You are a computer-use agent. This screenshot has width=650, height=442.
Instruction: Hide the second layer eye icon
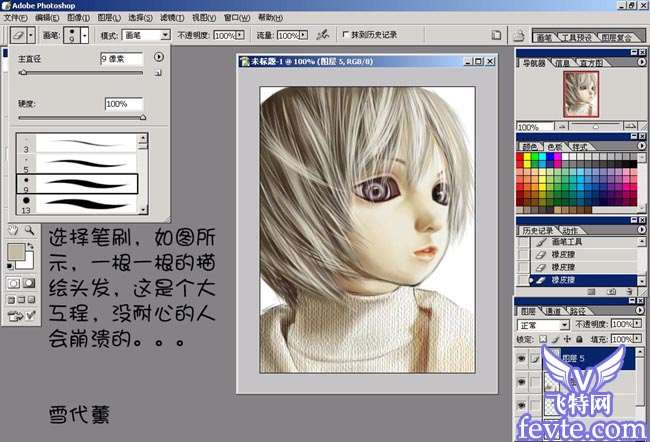pos(521,381)
